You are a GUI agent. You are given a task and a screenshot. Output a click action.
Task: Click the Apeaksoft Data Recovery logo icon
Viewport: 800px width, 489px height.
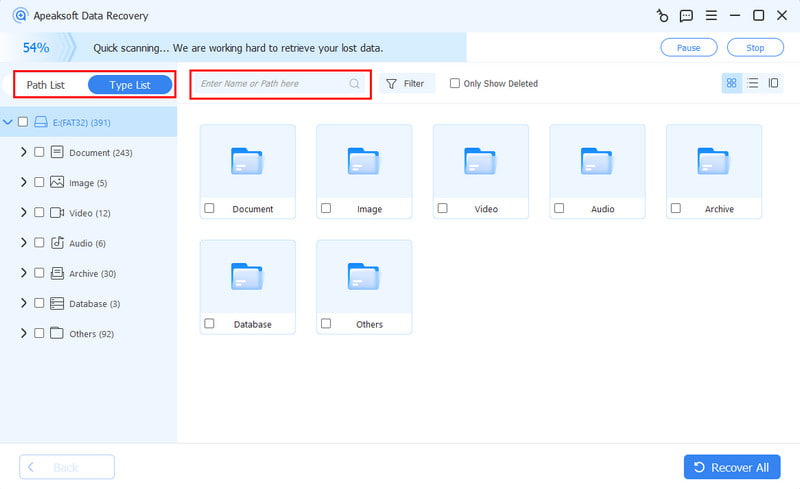click(x=20, y=15)
